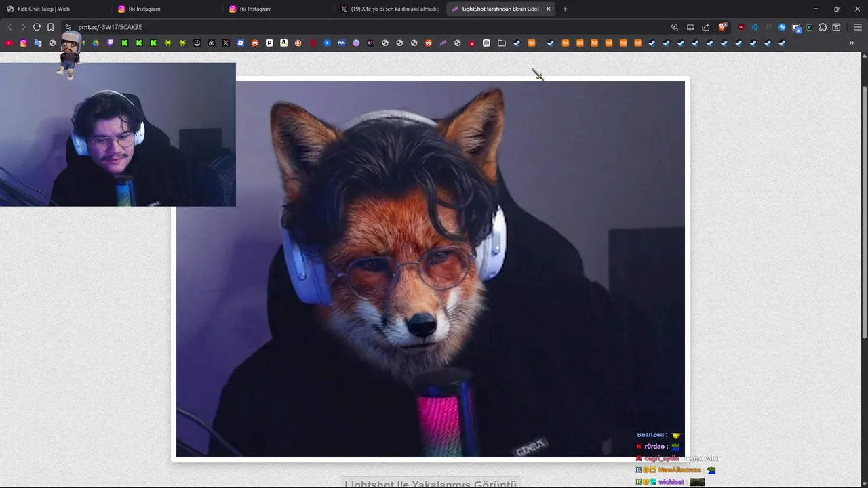Screen dimensions: 868x488
Task: Open the LightShot feather bookmark icon
Action: pos(443,43)
